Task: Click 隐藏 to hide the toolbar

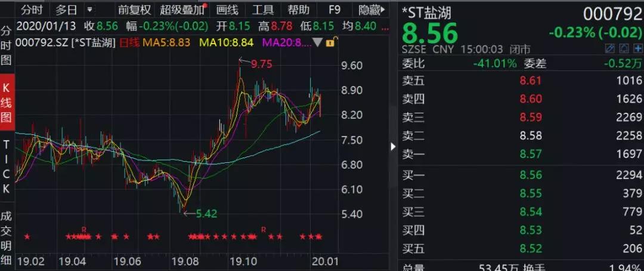Action: (x=371, y=9)
